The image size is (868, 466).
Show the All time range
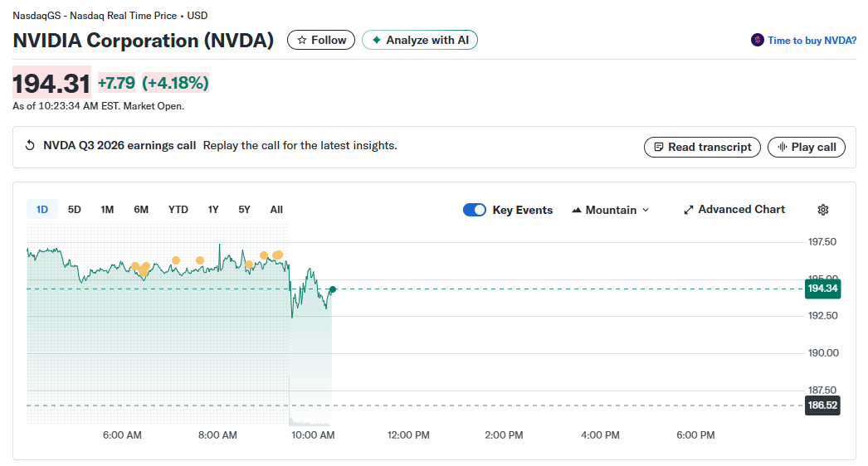point(276,210)
